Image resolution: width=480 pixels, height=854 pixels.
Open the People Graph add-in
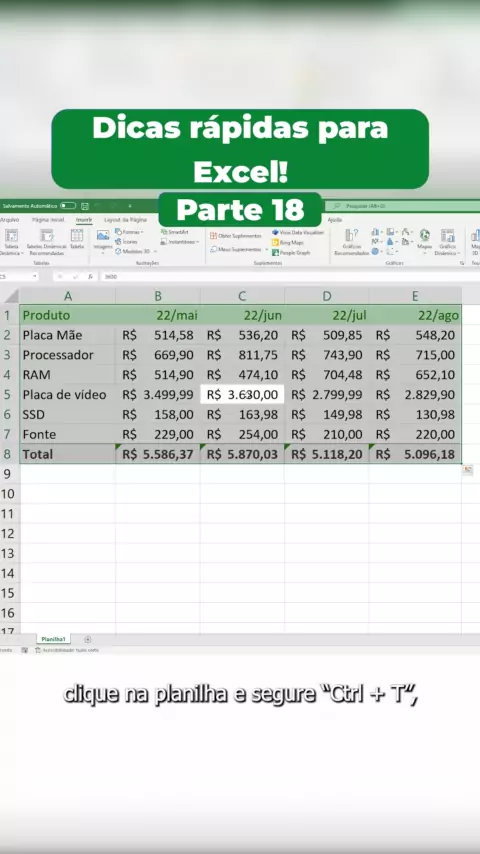(x=291, y=253)
